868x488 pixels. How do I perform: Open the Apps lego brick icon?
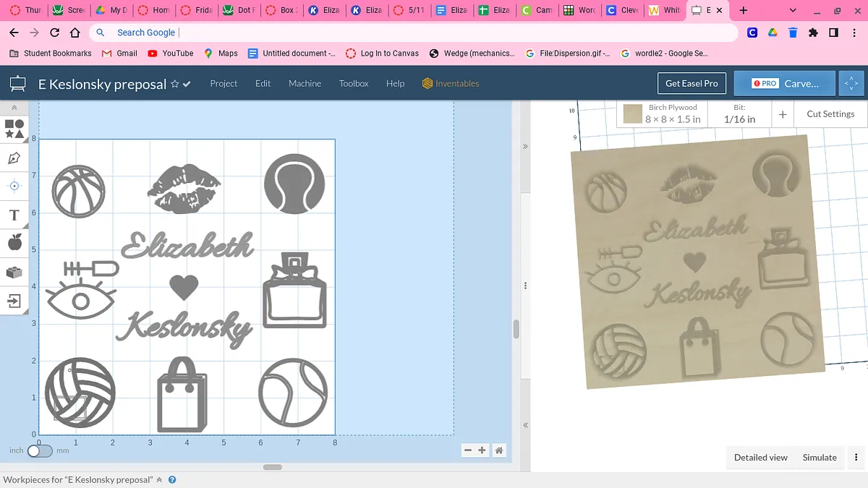pyautogui.click(x=14, y=272)
